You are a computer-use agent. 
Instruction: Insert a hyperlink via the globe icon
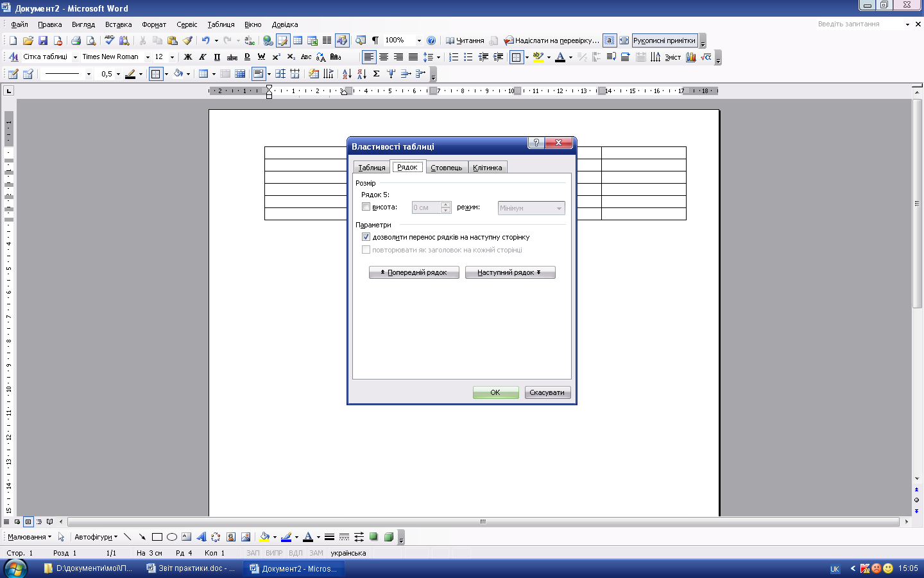268,40
